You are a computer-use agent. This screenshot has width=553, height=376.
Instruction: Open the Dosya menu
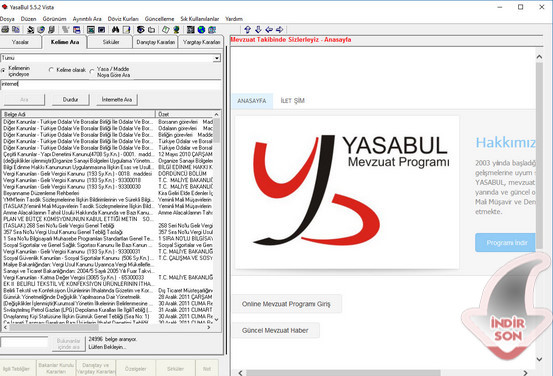7,19
